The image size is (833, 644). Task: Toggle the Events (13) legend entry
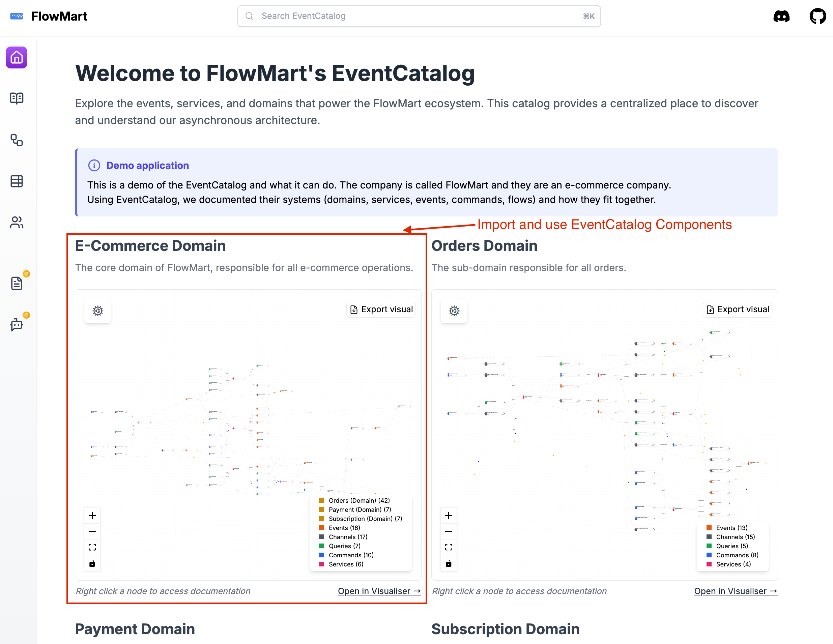[730, 528]
